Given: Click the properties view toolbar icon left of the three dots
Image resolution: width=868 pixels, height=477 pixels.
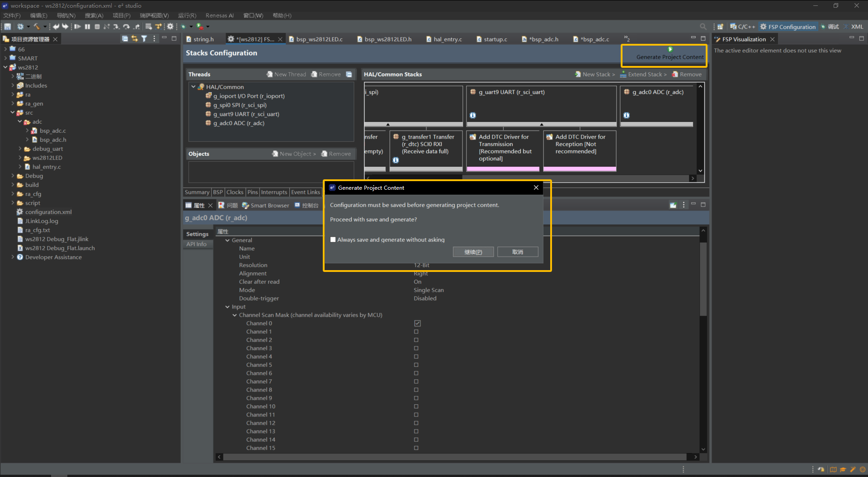Looking at the screenshot, I should click(673, 205).
